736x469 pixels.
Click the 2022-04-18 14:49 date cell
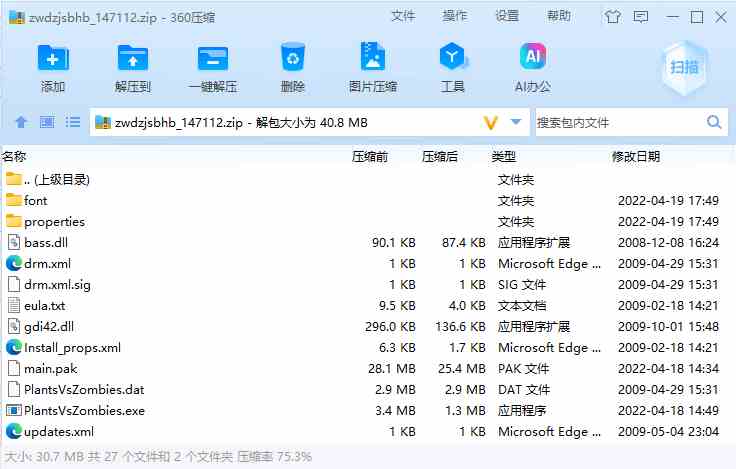click(x=668, y=411)
